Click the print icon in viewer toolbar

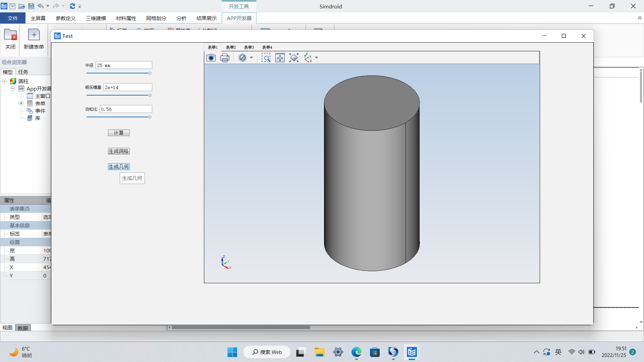click(225, 58)
